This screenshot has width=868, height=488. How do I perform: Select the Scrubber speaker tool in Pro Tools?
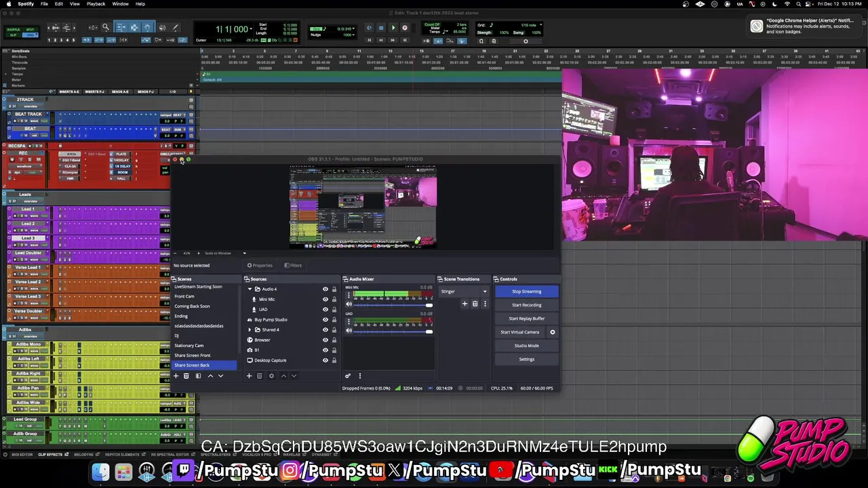coord(162,27)
